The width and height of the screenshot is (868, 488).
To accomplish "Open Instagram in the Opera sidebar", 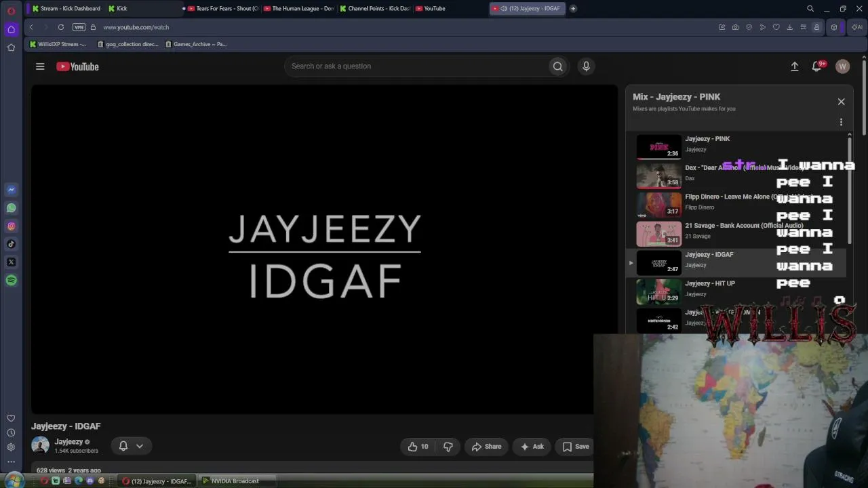I will tap(11, 226).
